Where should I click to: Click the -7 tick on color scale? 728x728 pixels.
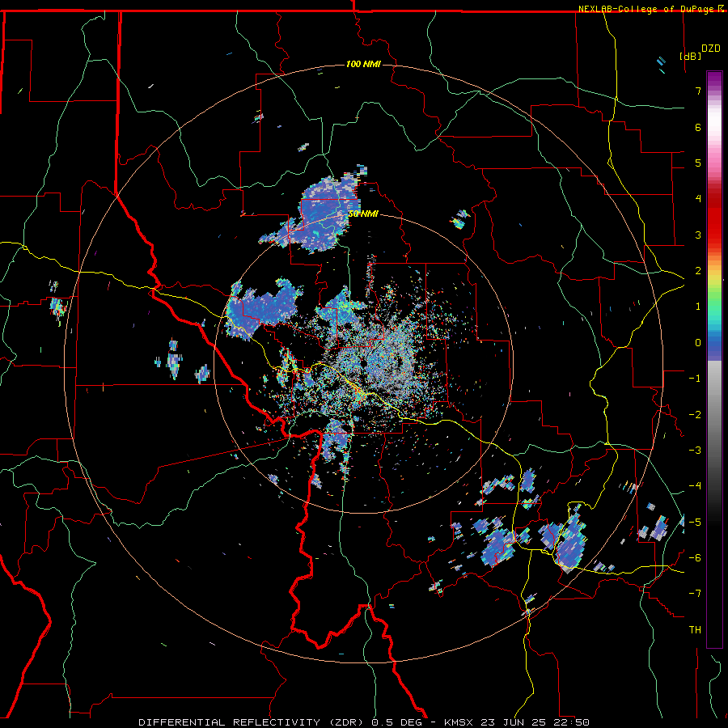695,594
